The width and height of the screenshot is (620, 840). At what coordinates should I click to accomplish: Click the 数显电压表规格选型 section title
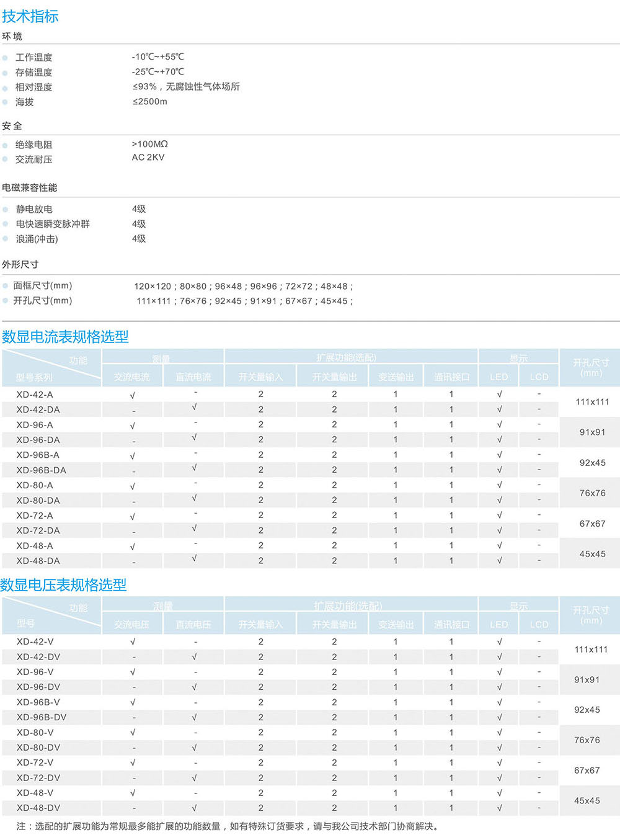(x=64, y=585)
